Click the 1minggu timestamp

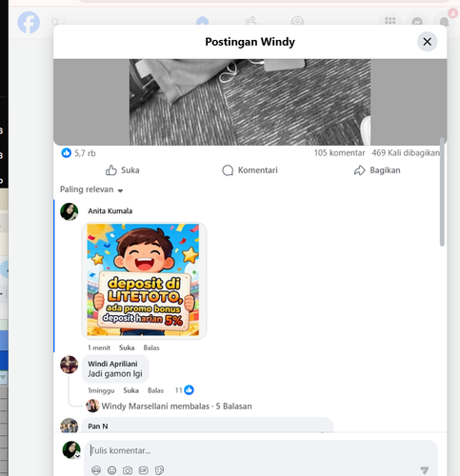101,390
